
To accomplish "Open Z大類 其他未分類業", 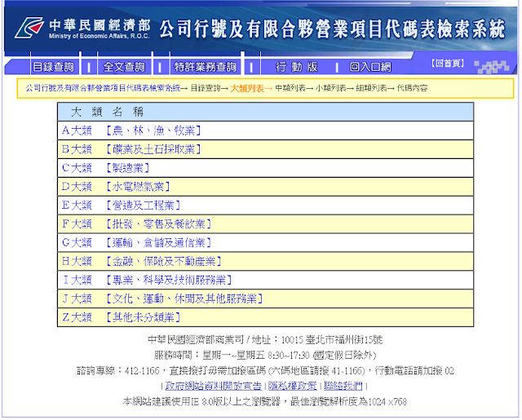I will [122, 316].
